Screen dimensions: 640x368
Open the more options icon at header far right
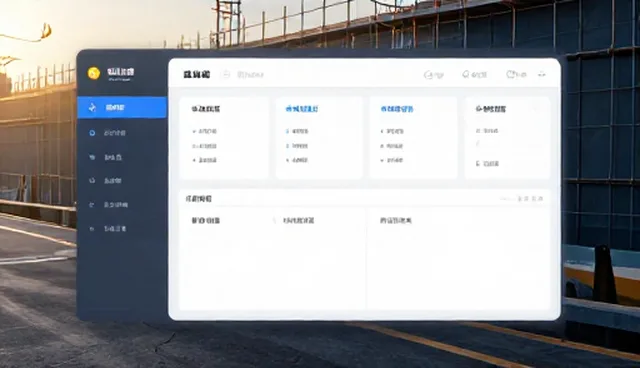[542, 74]
